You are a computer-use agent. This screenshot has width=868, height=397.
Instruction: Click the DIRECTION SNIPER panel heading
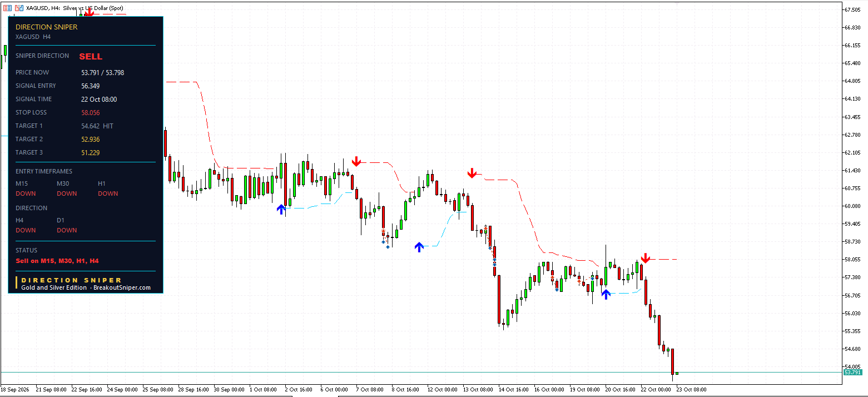tap(47, 27)
